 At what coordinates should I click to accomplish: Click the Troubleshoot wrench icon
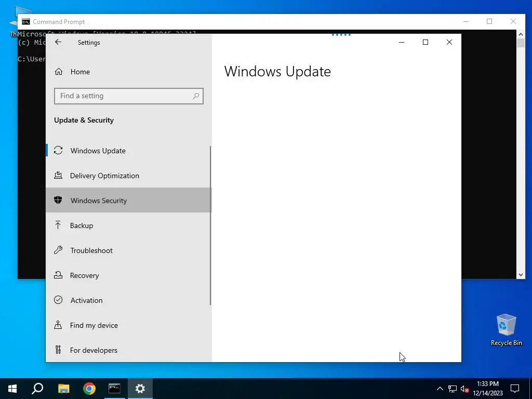tap(58, 250)
